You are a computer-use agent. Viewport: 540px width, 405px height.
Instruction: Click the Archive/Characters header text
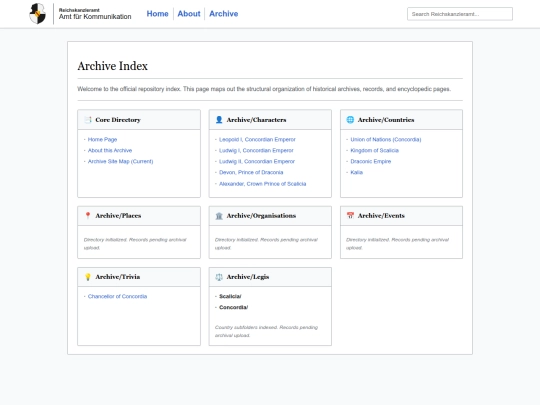256,120
